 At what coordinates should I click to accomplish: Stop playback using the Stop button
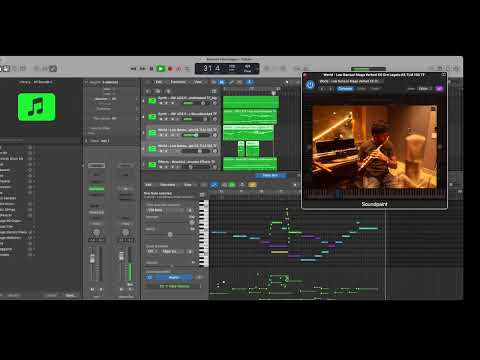[151, 69]
